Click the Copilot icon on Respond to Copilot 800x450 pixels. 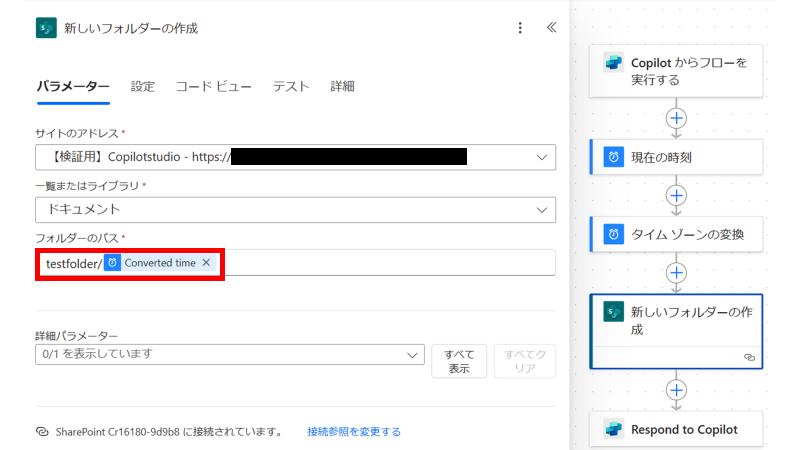613,429
